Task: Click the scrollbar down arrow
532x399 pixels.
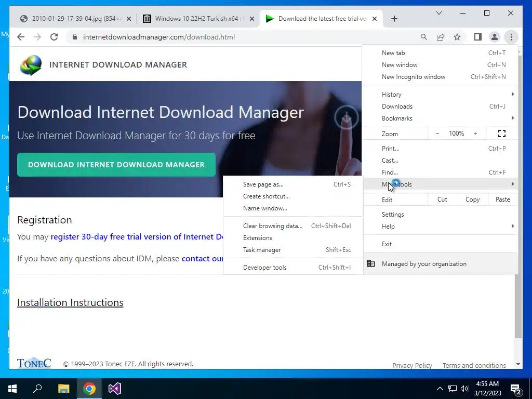Action: [x=518, y=364]
